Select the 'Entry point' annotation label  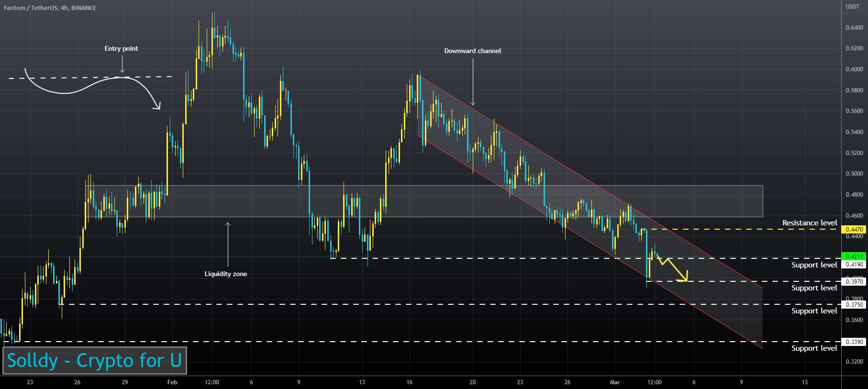click(x=121, y=48)
